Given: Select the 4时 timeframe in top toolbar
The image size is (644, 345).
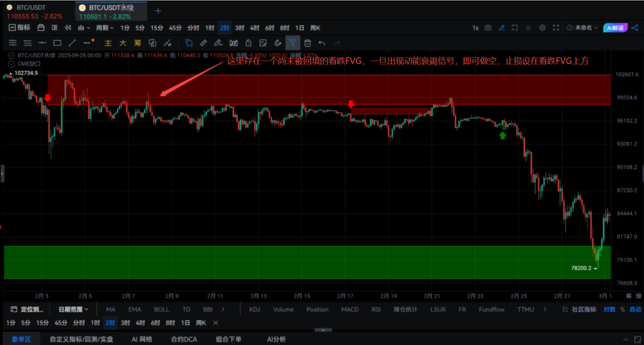Looking at the screenshot, I should click(254, 28).
